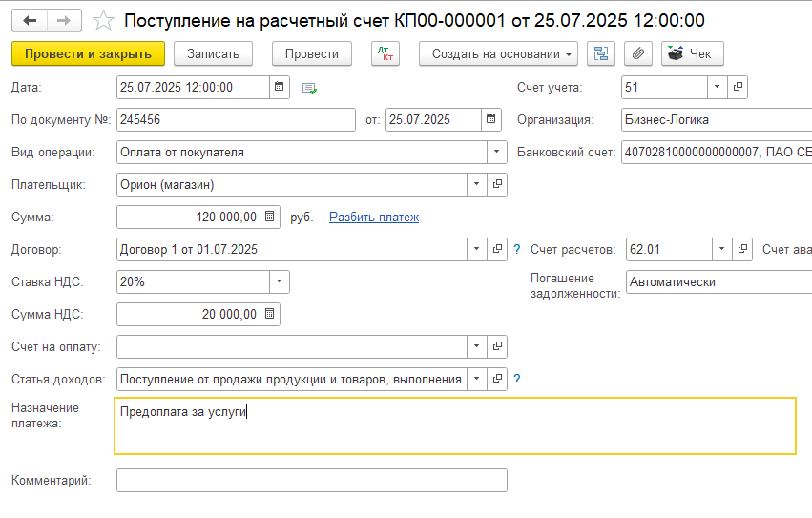Click the Сумма field with 120 000,00
The height and width of the screenshot is (518, 812).
point(189,218)
